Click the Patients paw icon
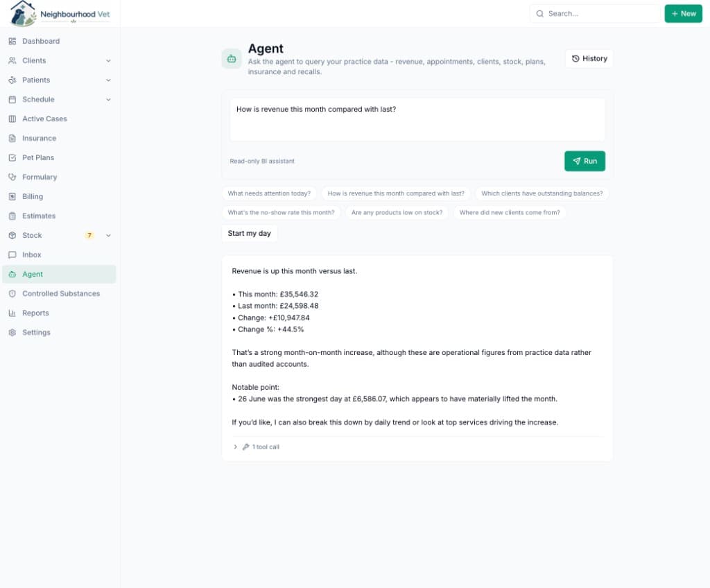Viewport: 710px width, 588px height. click(x=12, y=80)
